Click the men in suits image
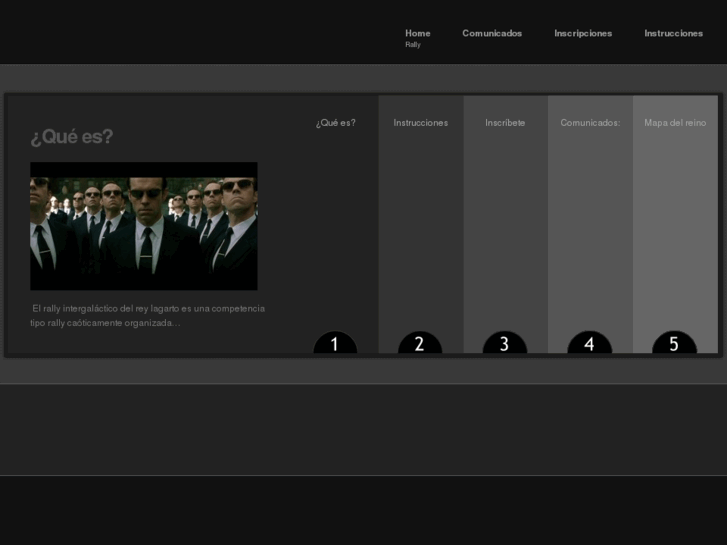The width and height of the screenshot is (727, 545). (144, 226)
